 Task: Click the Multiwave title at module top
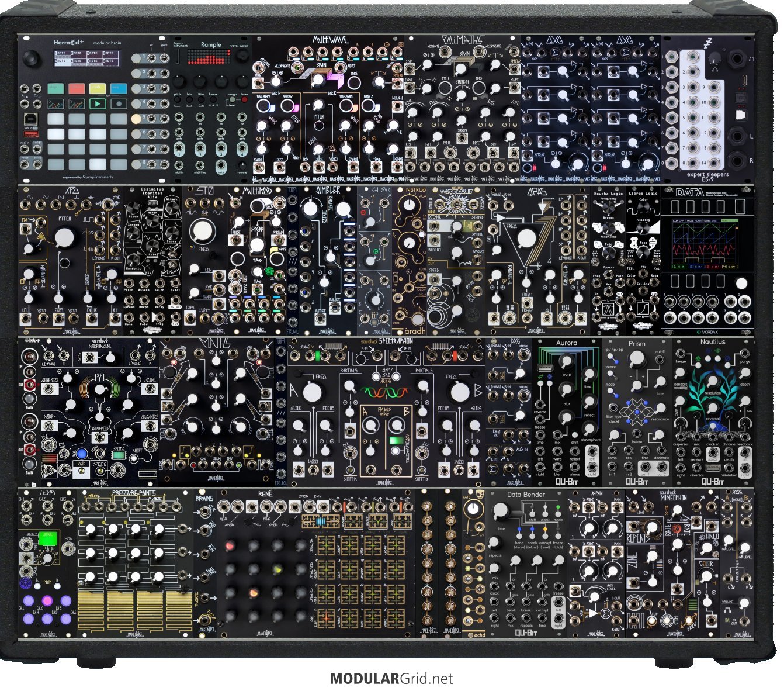point(330,40)
